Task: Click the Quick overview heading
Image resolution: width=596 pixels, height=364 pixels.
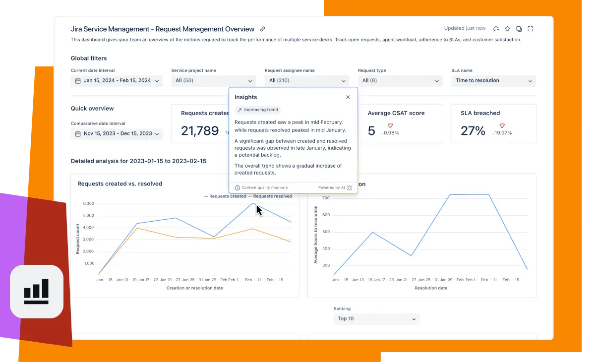Action: pos(92,109)
